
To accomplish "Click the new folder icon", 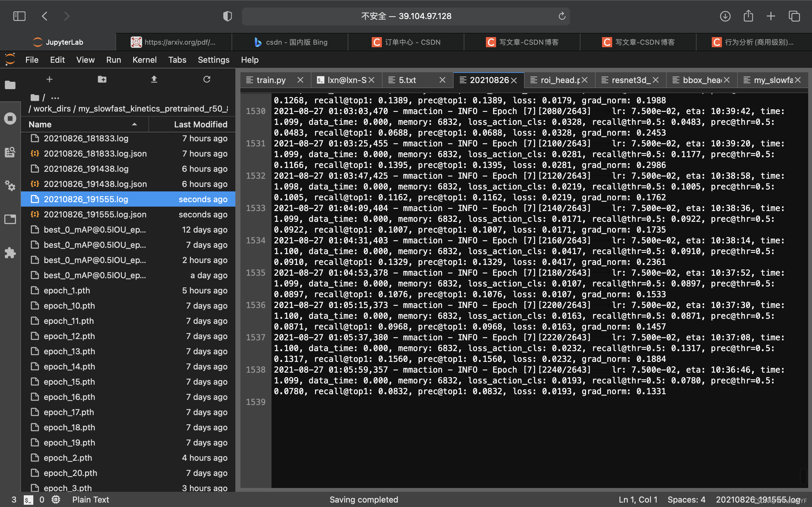I will 102,80.
